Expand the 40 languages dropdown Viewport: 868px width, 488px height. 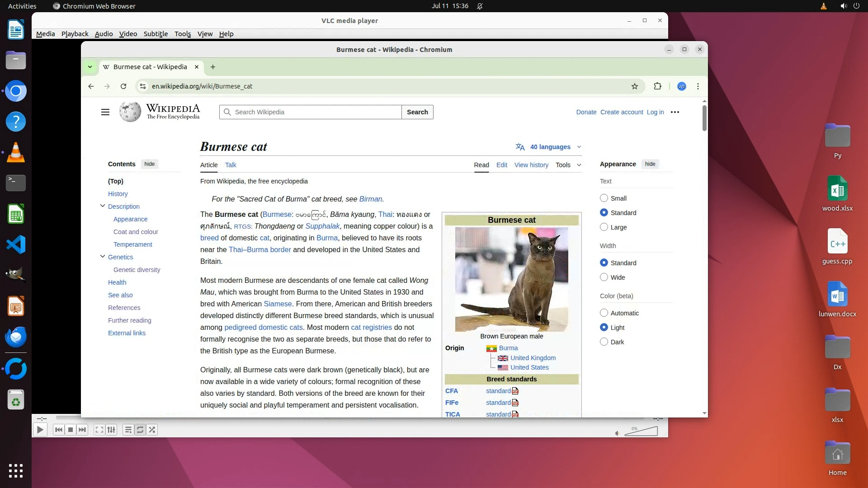(x=549, y=147)
